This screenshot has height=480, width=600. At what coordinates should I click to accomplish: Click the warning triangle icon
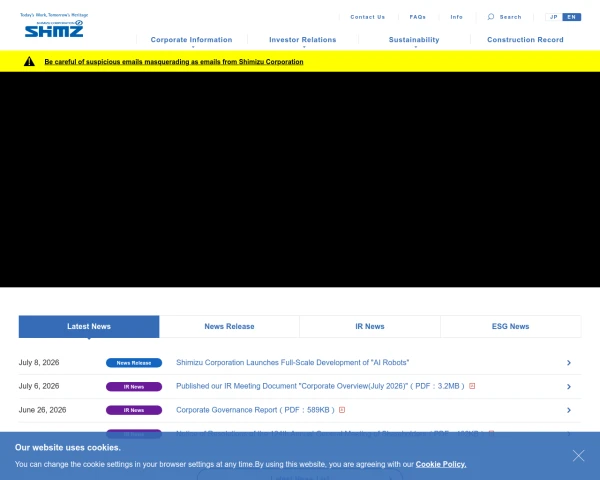[29, 61]
